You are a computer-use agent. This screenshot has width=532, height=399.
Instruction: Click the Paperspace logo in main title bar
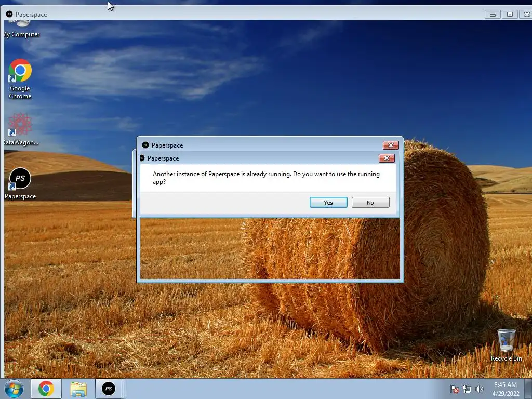pos(9,14)
